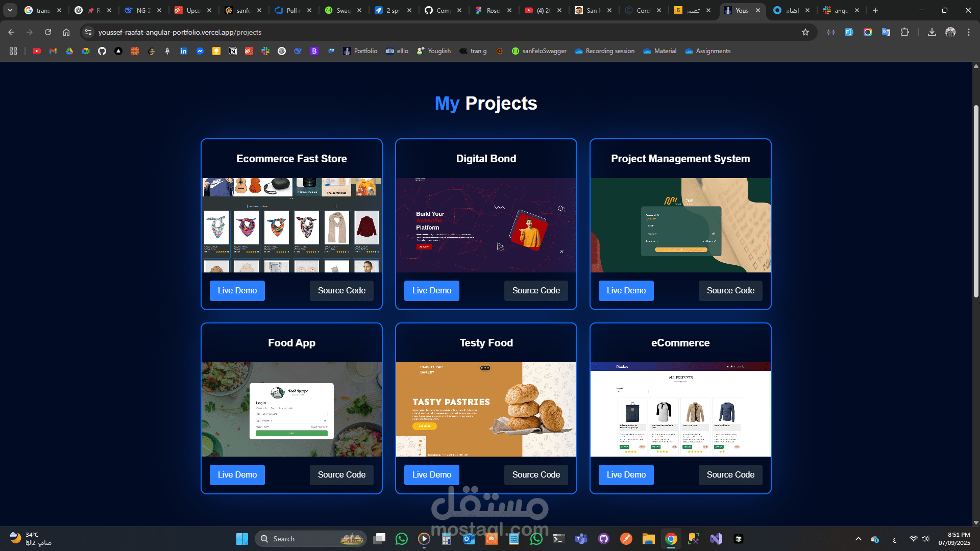Open File Explorer from the taskbar
Screen dimensions: 980x551
tap(649, 539)
